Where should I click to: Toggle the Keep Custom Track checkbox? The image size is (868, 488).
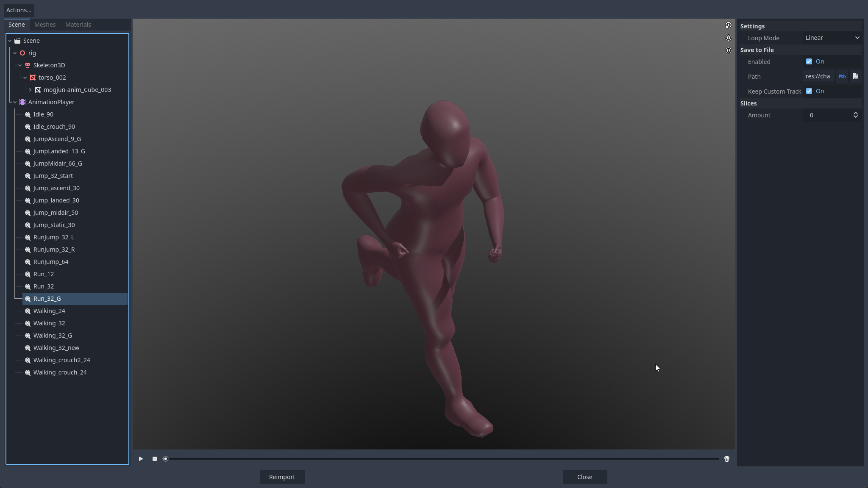pyautogui.click(x=809, y=91)
